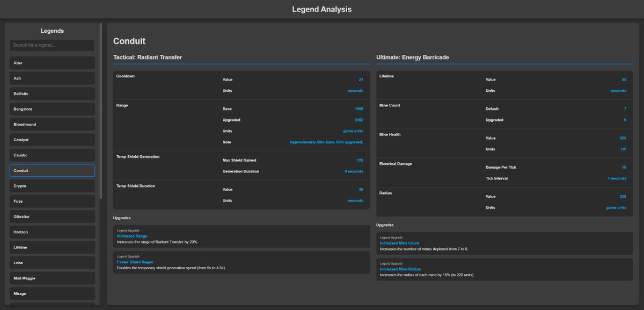Click the Lifetime value 45
Viewport: 644px width, 310px height.
pyautogui.click(x=624, y=80)
